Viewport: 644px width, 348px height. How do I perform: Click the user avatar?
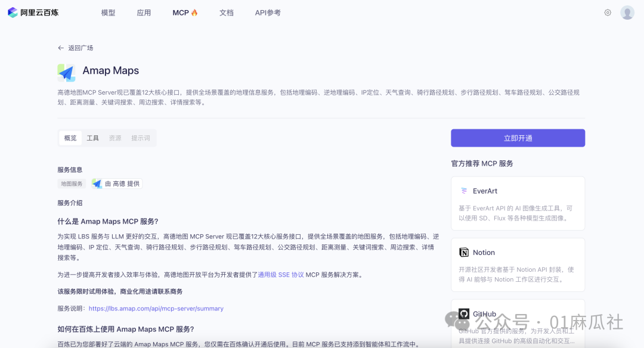(x=627, y=12)
